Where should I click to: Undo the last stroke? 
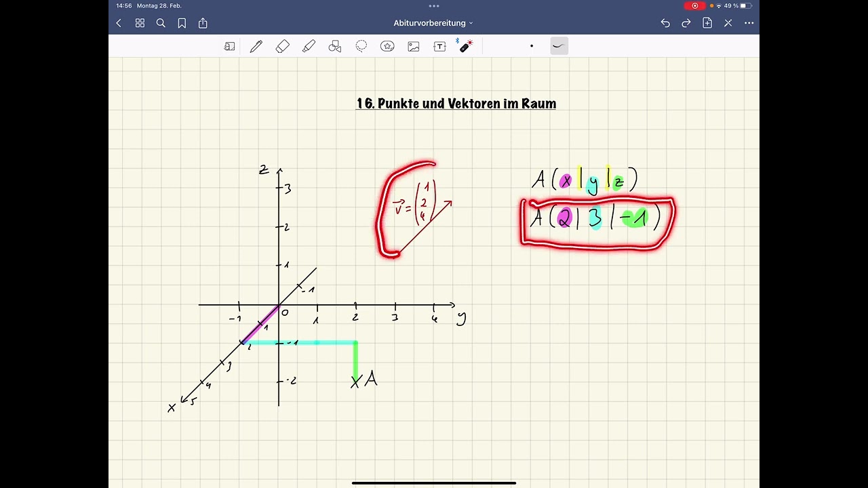click(665, 23)
